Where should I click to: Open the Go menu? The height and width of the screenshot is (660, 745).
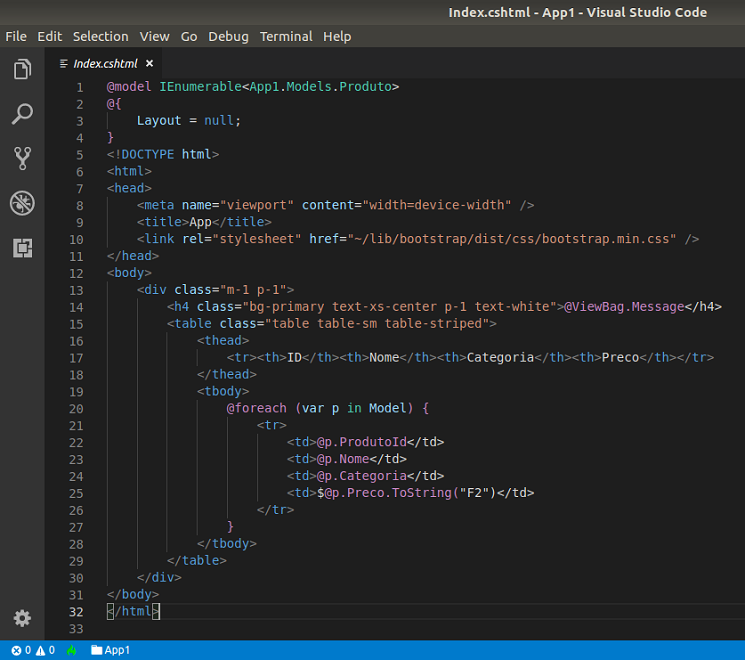pyautogui.click(x=189, y=36)
